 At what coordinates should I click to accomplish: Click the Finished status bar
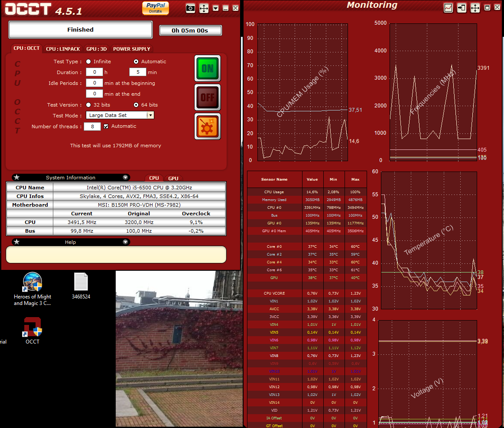80,29
